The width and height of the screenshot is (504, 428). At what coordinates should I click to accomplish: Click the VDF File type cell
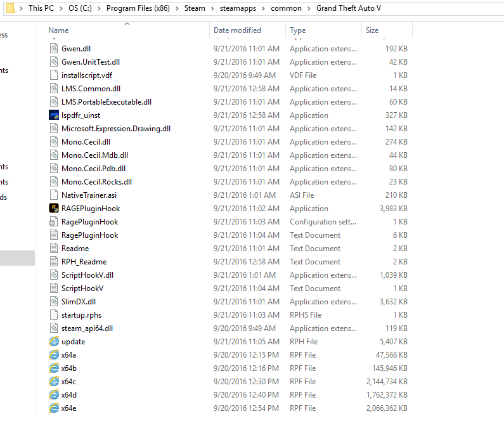303,75
